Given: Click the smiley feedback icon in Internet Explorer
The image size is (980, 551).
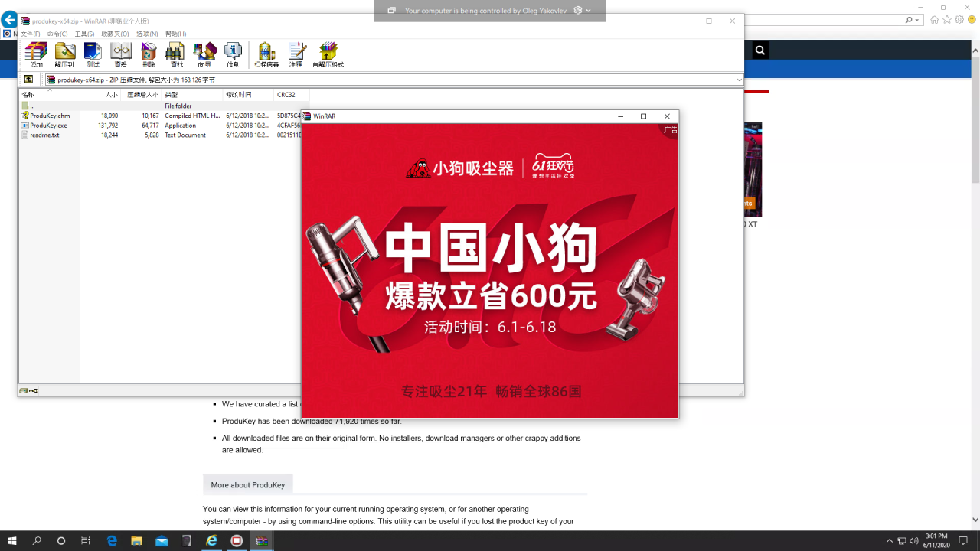Looking at the screenshot, I should pyautogui.click(x=971, y=20).
